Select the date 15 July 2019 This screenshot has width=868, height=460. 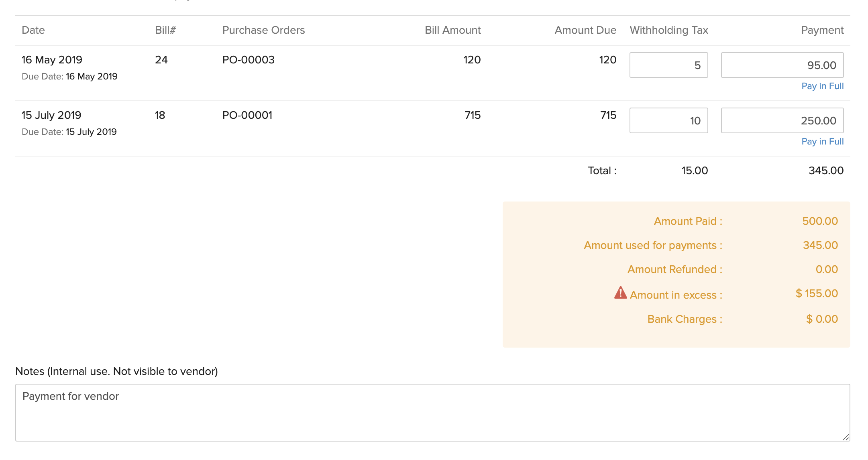51,115
